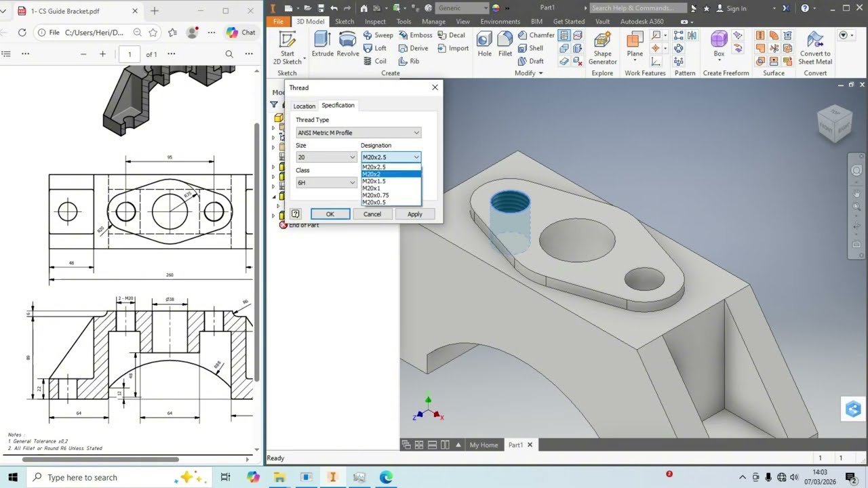Click the PDF page number field
Viewport: 868px width, 488px height.
click(130, 54)
